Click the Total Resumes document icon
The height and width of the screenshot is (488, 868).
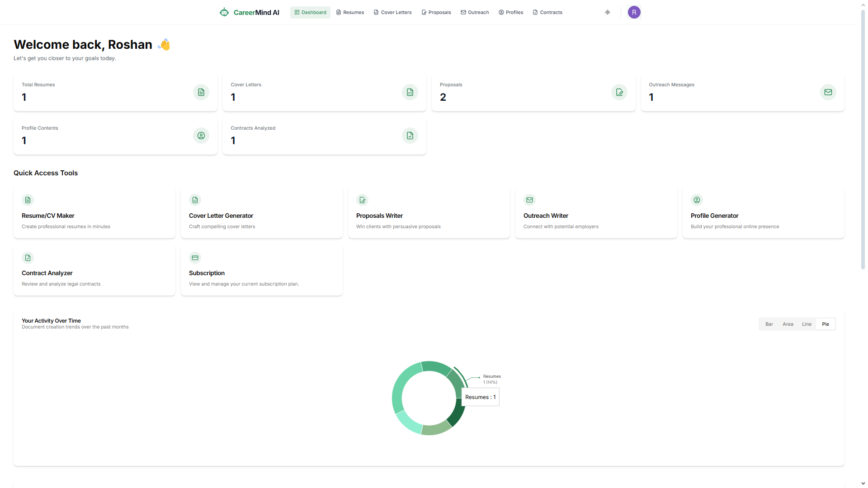tap(201, 92)
